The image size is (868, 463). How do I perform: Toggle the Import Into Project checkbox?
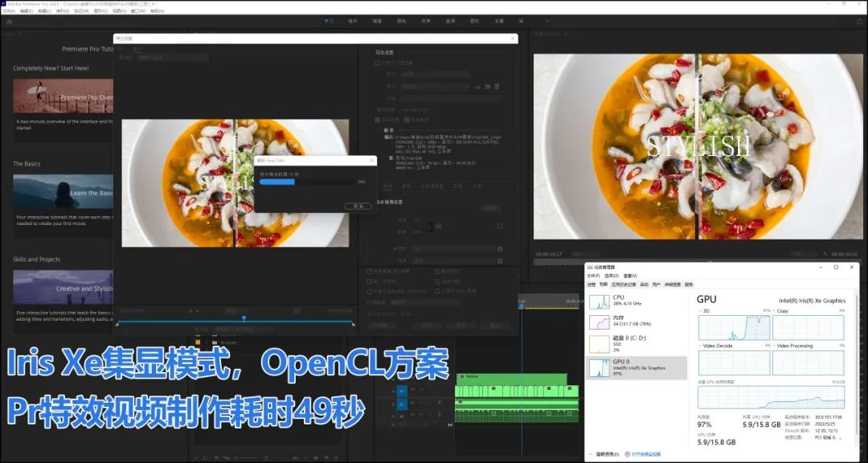click(369, 281)
